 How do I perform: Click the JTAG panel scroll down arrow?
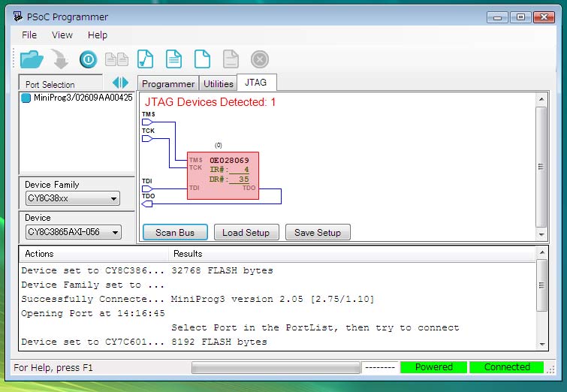click(541, 235)
